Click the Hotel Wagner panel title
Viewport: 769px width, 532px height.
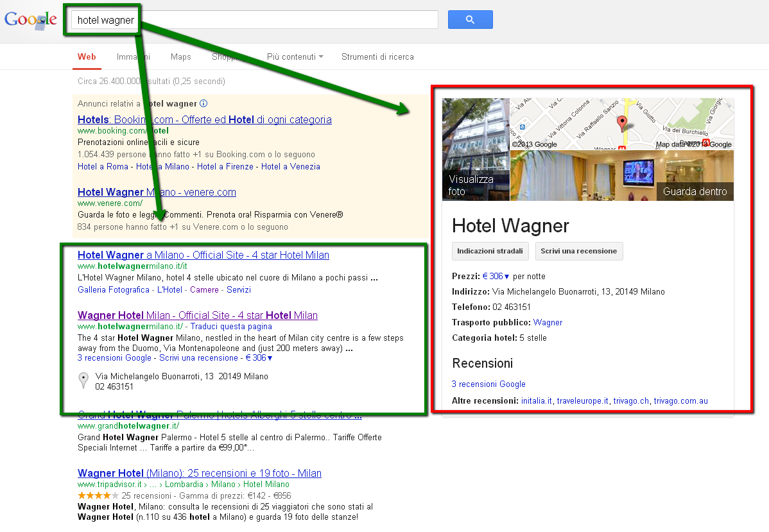click(x=510, y=226)
